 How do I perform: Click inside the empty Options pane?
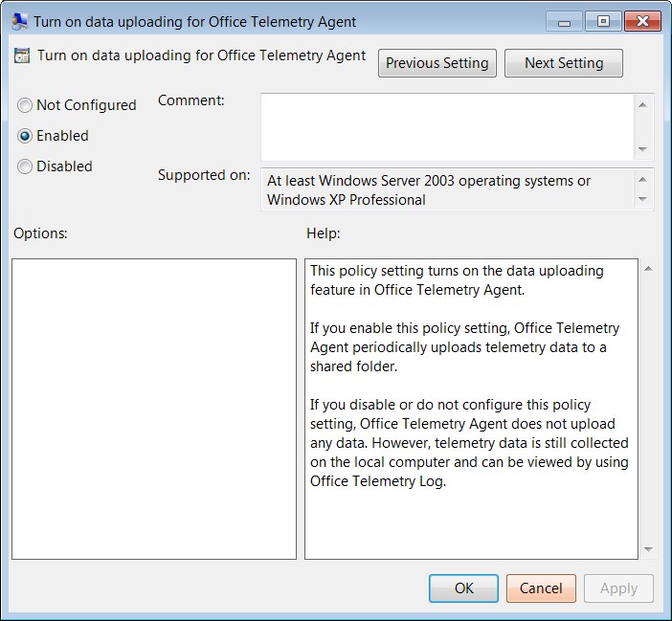pyautogui.click(x=154, y=409)
